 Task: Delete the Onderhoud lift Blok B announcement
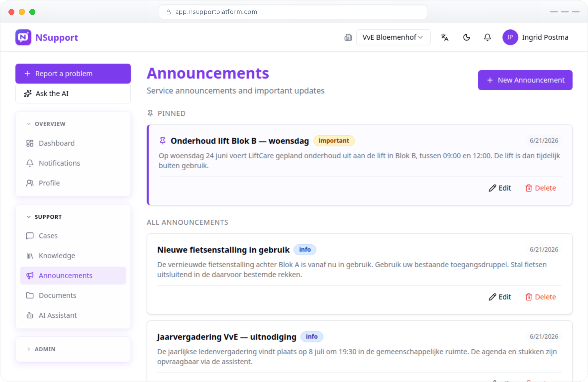pyautogui.click(x=540, y=188)
